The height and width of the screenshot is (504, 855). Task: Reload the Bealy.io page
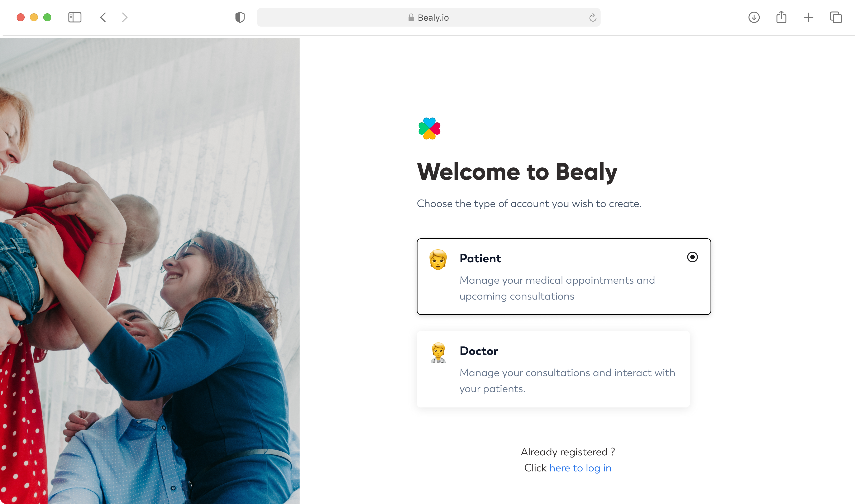[x=592, y=18]
